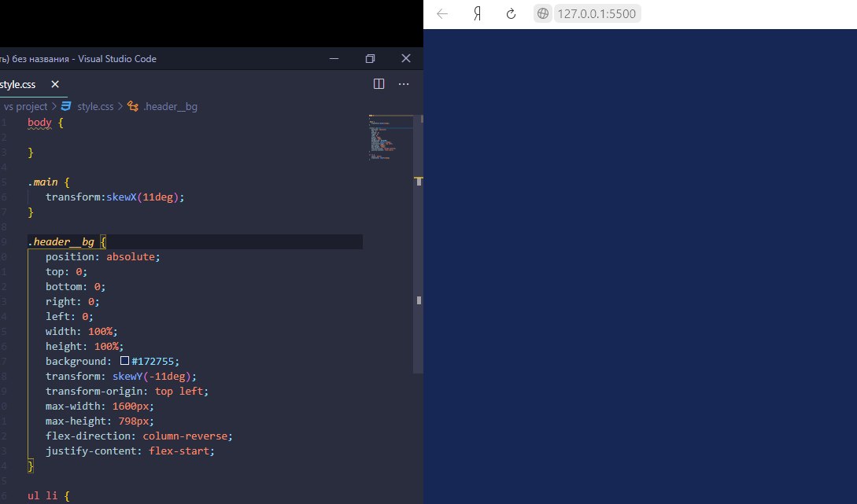Place cursor on position: absolute line

(103, 256)
